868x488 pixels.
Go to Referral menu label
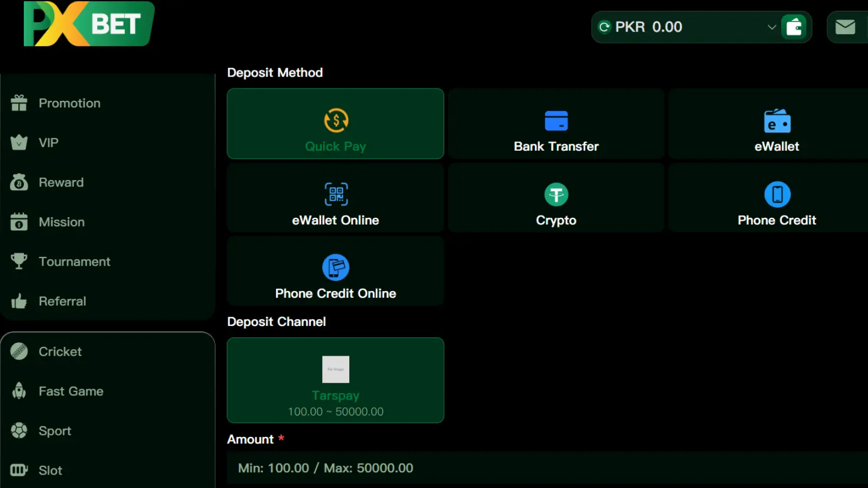(x=62, y=301)
